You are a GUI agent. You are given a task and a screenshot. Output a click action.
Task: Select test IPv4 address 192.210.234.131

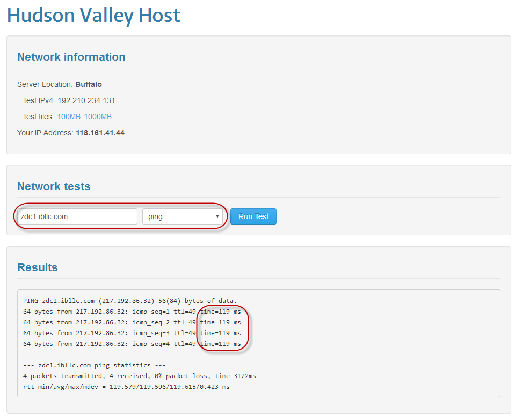click(86, 101)
